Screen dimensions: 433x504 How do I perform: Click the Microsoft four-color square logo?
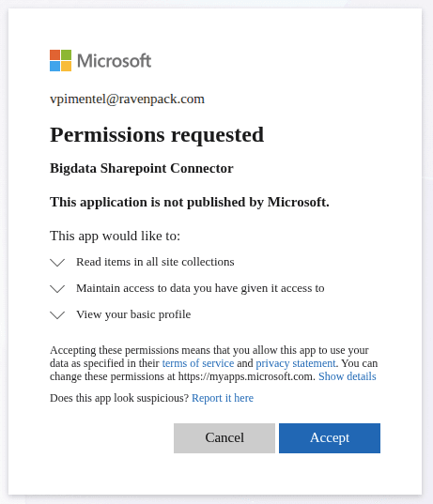(60, 60)
